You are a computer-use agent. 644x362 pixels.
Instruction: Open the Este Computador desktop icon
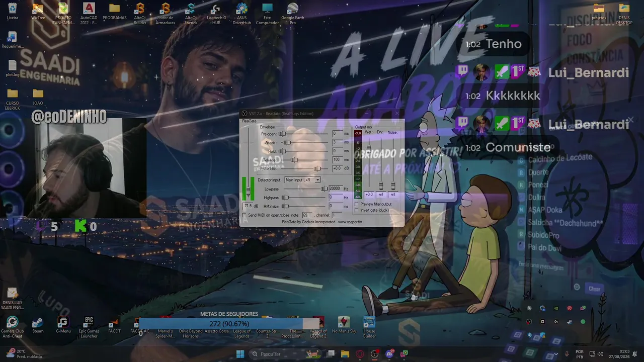click(267, 13)
